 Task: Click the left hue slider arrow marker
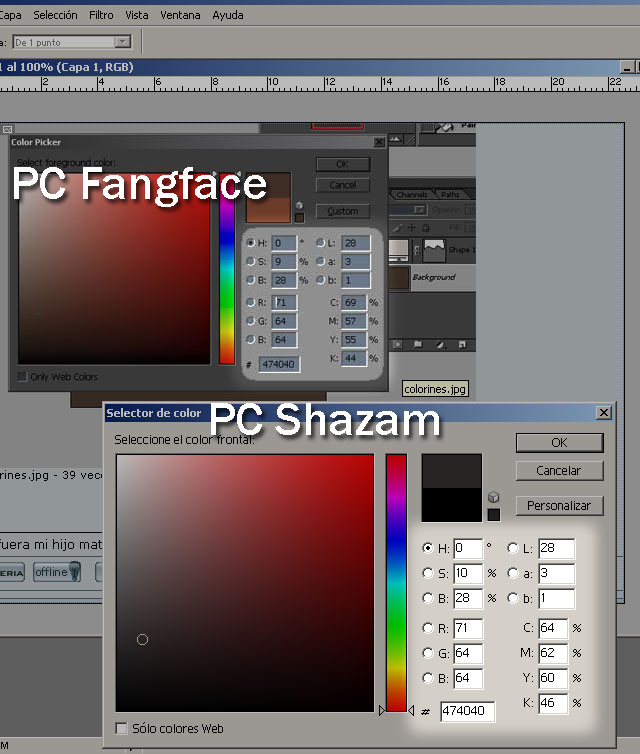click(x=382, y=710)
